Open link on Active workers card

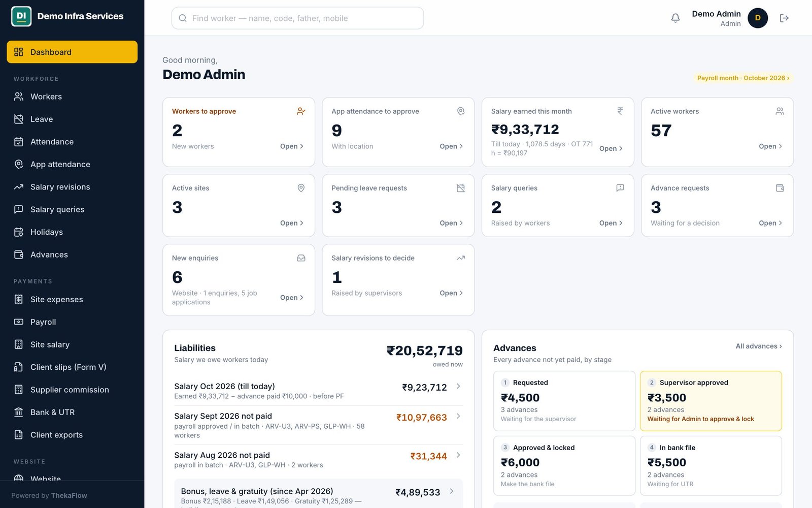click(x=770, y=146)
